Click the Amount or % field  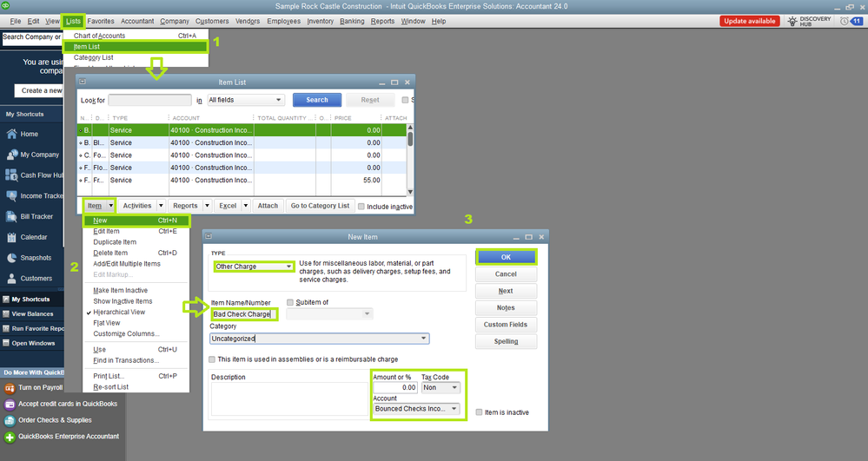coord(395,388)
